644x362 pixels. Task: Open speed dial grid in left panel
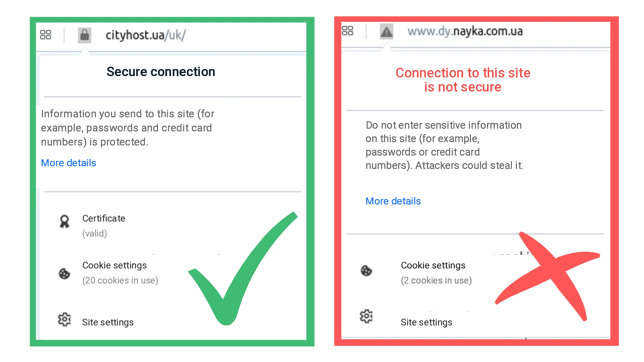point(46,35)
